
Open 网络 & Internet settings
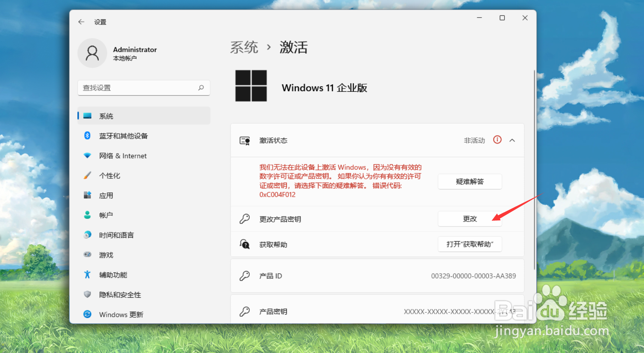(x=144, y=156)
